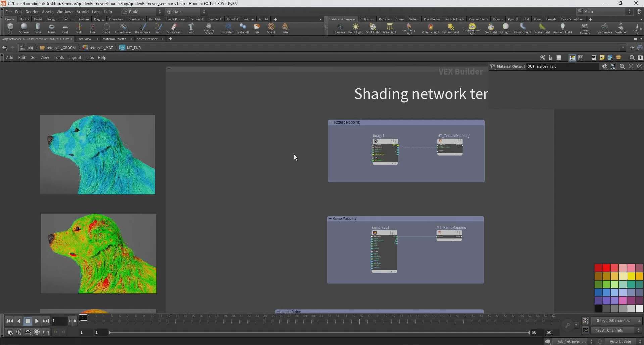
Task: Collapse the Texture Mapping network box
Action: (331, 122)
